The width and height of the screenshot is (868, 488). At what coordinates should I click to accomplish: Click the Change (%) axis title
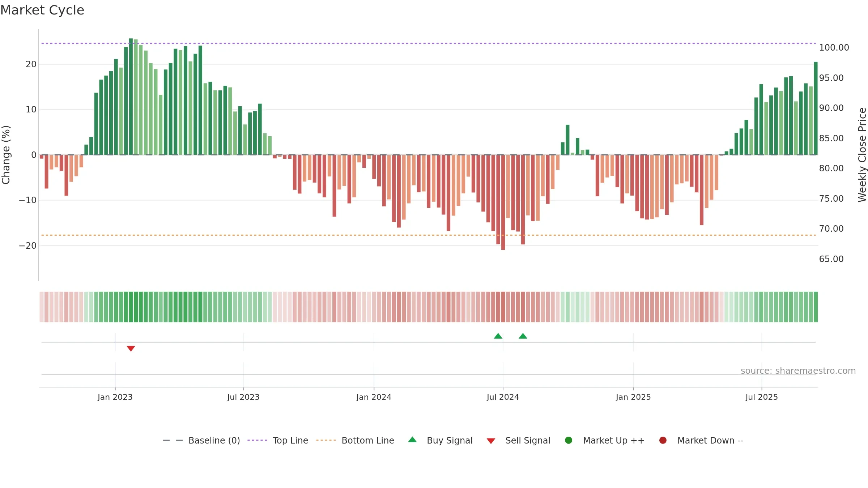6,155
